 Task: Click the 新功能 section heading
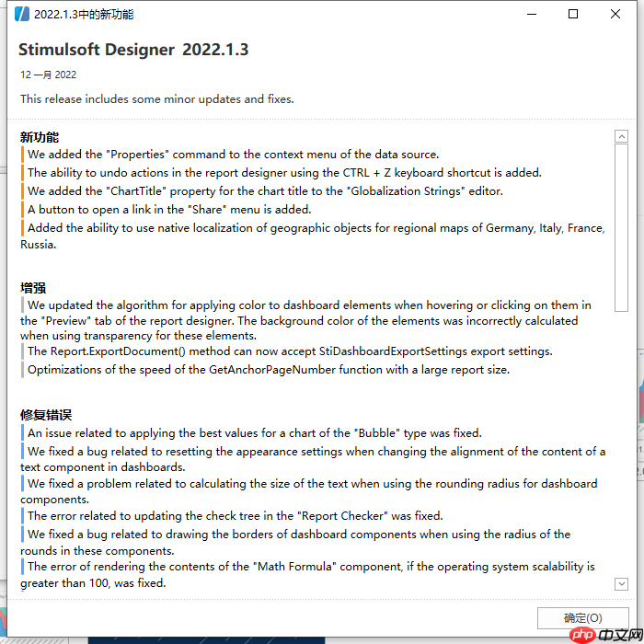(x=40, y=137)
